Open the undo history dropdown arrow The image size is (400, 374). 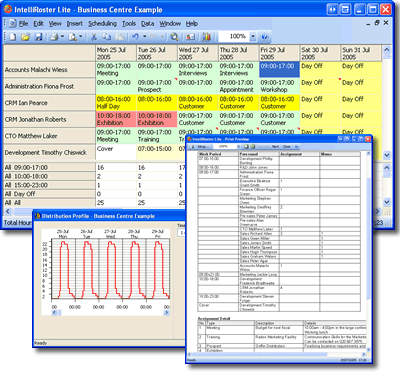click(x=144, y=37)
